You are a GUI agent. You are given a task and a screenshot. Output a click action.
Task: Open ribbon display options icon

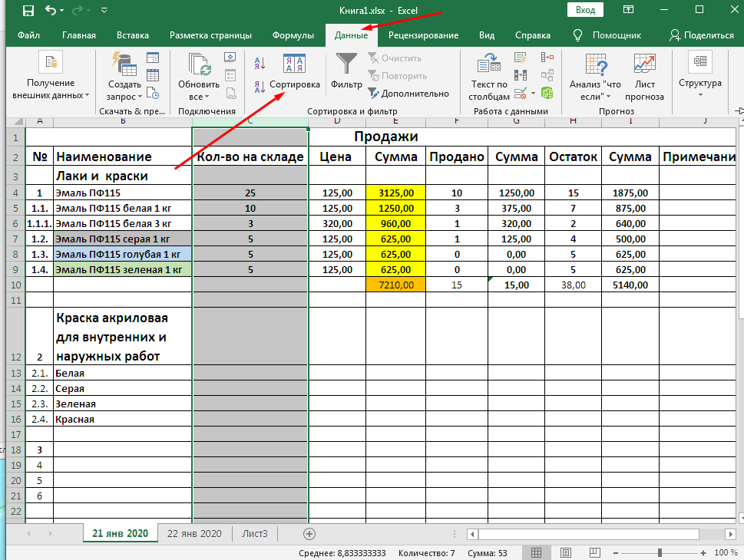pyautogui.click(x=628, y=10)
